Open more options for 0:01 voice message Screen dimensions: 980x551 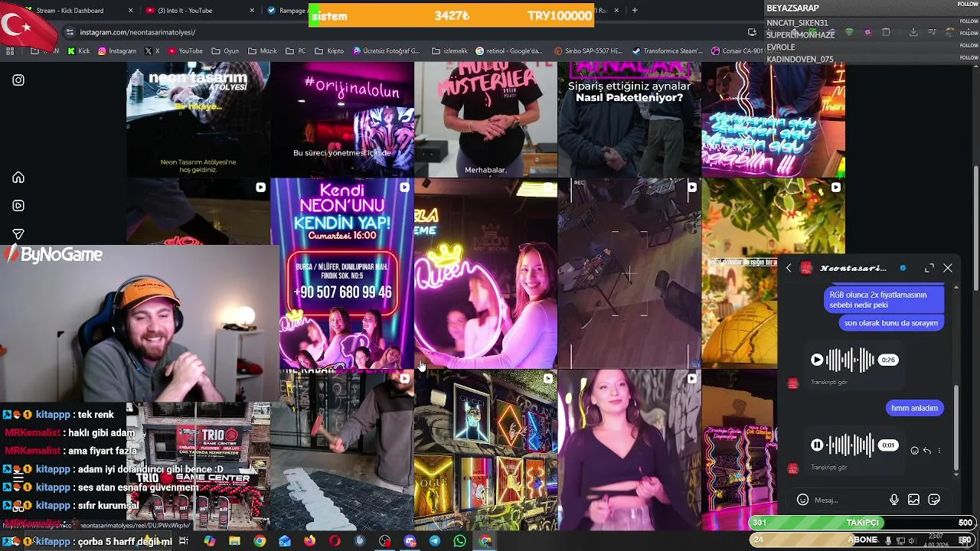[939, 451]
